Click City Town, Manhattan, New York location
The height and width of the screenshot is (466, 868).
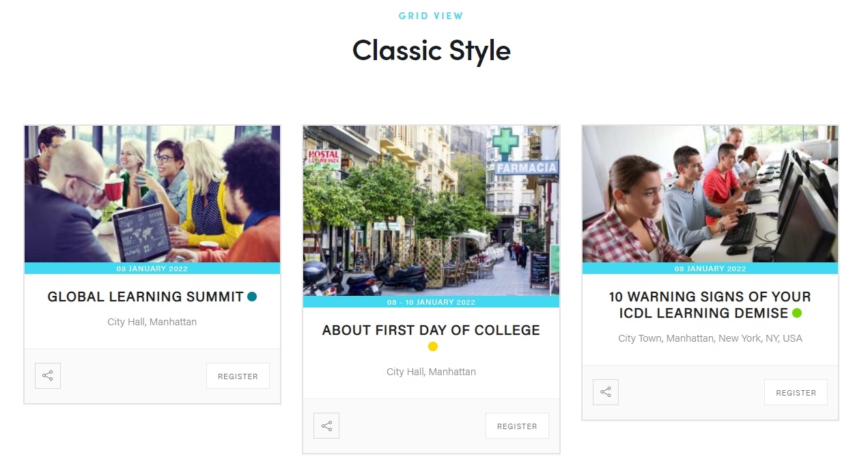click(x=710, y=338)
